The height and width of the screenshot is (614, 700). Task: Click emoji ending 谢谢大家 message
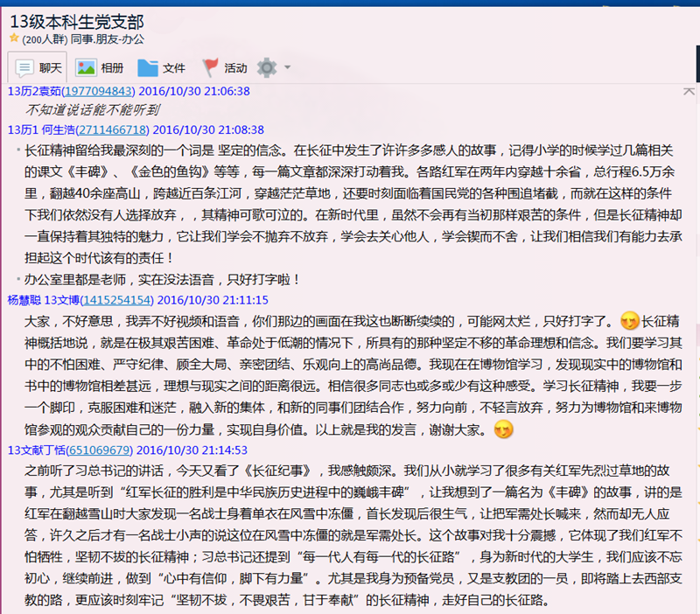pyautogui.click(x=503, y=429)
